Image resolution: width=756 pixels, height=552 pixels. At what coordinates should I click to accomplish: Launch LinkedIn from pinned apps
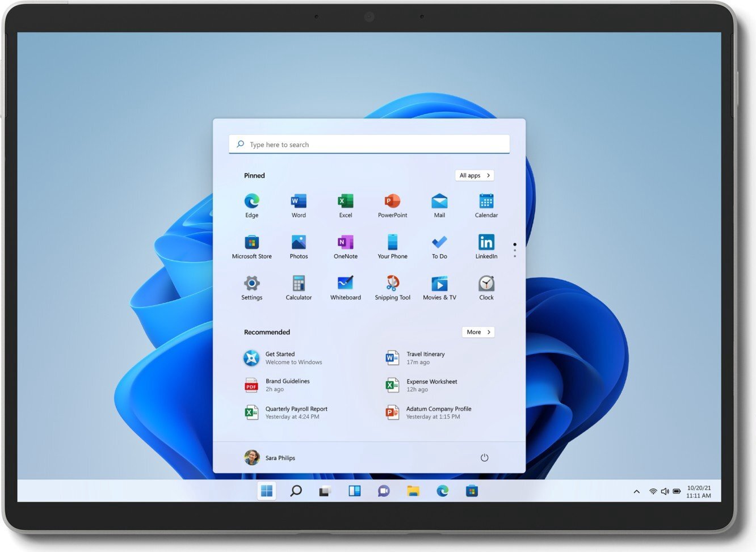(486, 247)
